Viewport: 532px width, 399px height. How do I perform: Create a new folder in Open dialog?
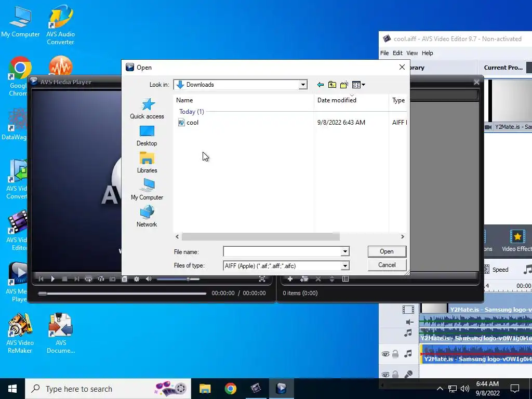coord(344,85)
